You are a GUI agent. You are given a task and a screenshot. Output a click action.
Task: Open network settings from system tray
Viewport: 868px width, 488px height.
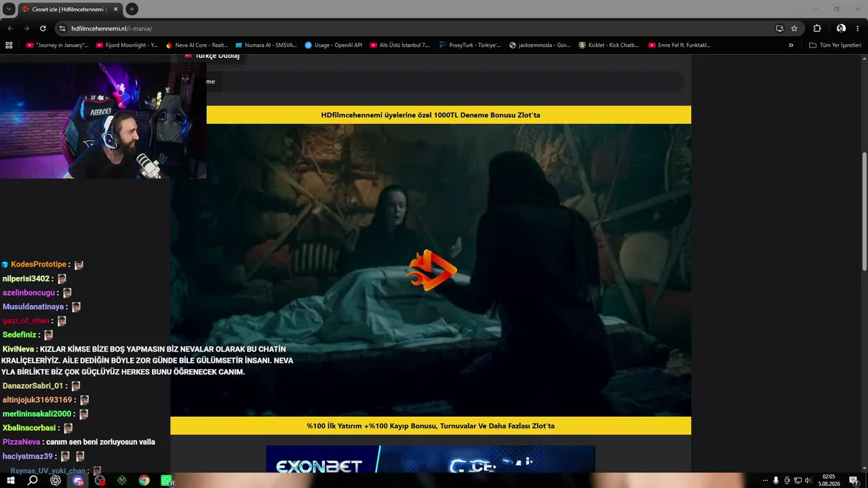[x=799, y=481]
